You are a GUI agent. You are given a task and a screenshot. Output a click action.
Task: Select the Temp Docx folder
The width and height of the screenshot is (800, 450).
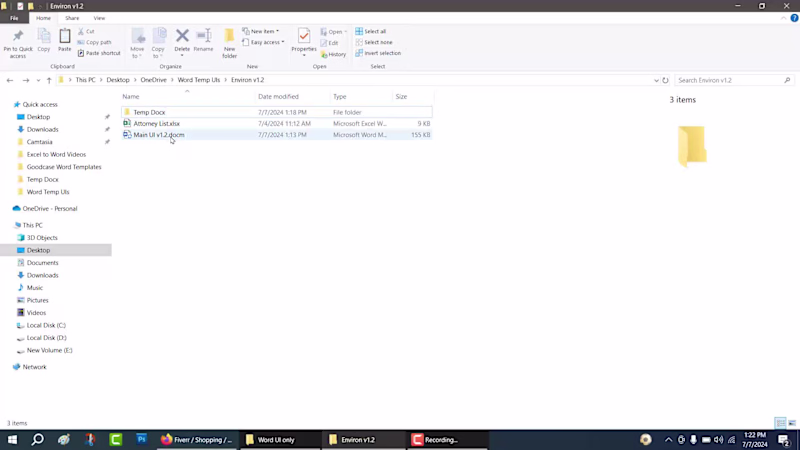[277, 112]
